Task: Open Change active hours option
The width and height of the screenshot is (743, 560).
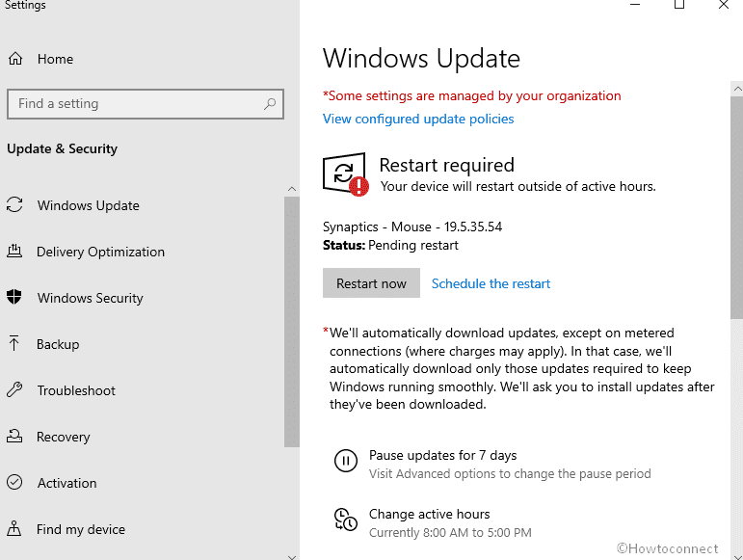Action: tap(429, 514)
